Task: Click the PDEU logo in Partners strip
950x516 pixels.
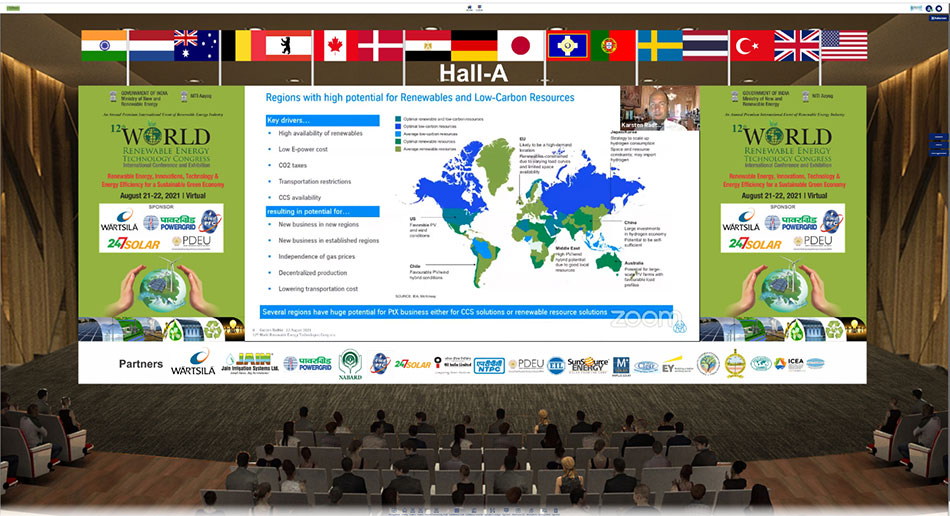Action: pyautogui.click(x=526, y=364)
